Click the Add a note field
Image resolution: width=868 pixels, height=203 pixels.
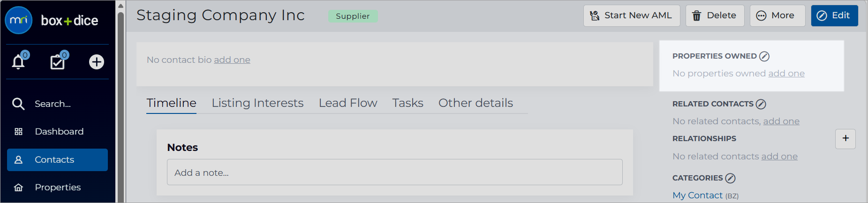(x=395, y=172)
